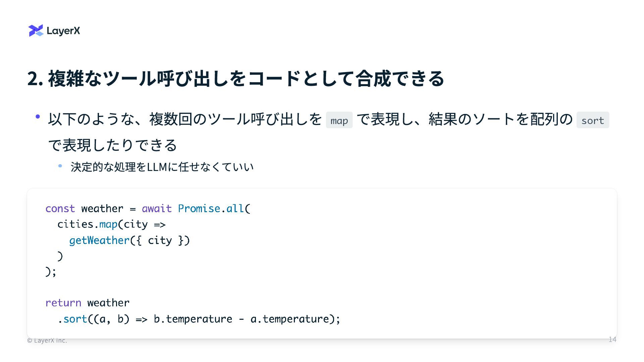The height and width of the screenshot is (362, 644).
Task: Click b.temperature in the sort comparator
Action: point(193,319)
